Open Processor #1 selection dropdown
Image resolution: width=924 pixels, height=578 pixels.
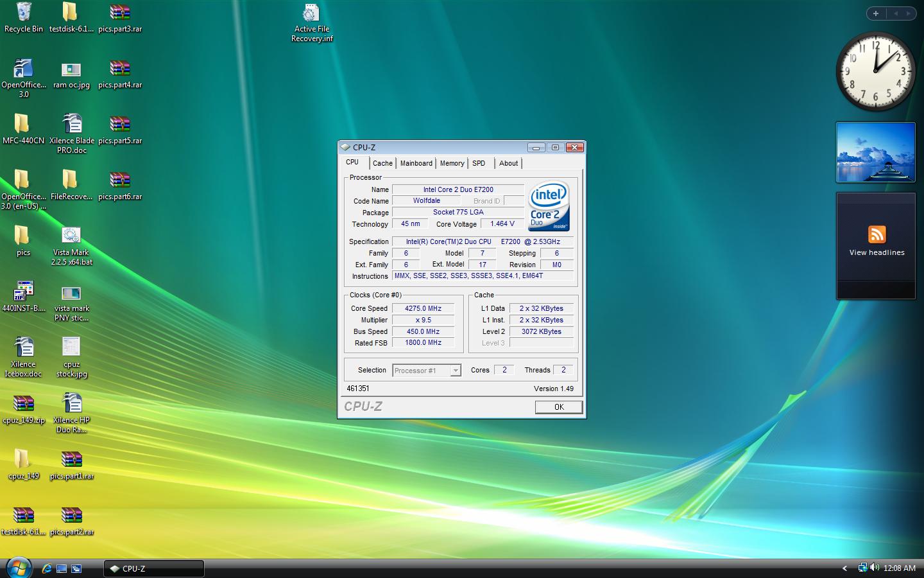(427, 371)
